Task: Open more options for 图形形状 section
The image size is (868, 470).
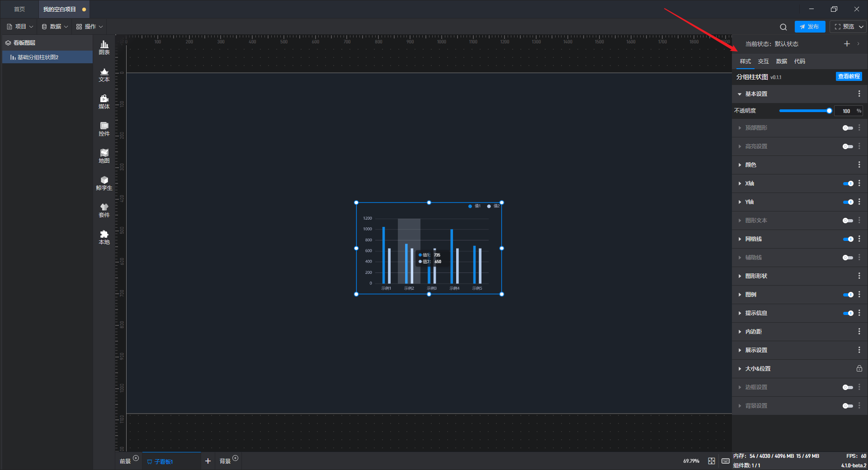Action: point(859,276)
